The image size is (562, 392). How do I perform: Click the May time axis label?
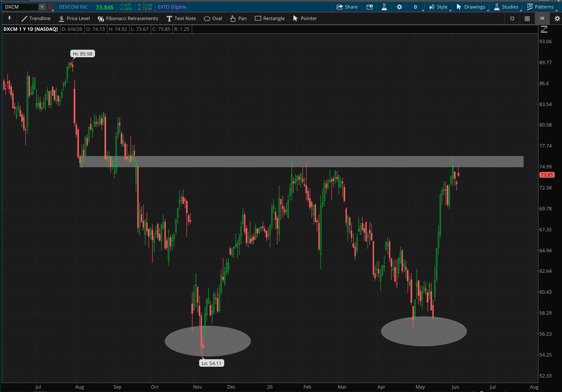[x=420, y=388]
